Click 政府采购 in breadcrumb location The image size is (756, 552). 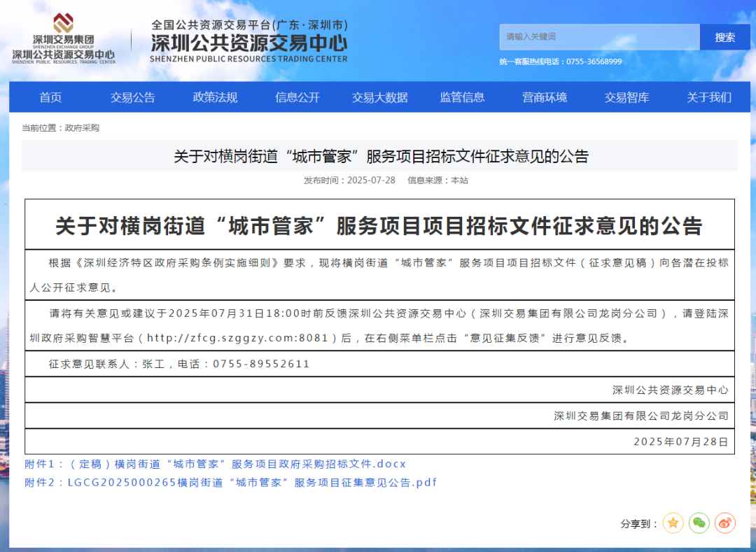pyautogui.click(x=82, y=128)
